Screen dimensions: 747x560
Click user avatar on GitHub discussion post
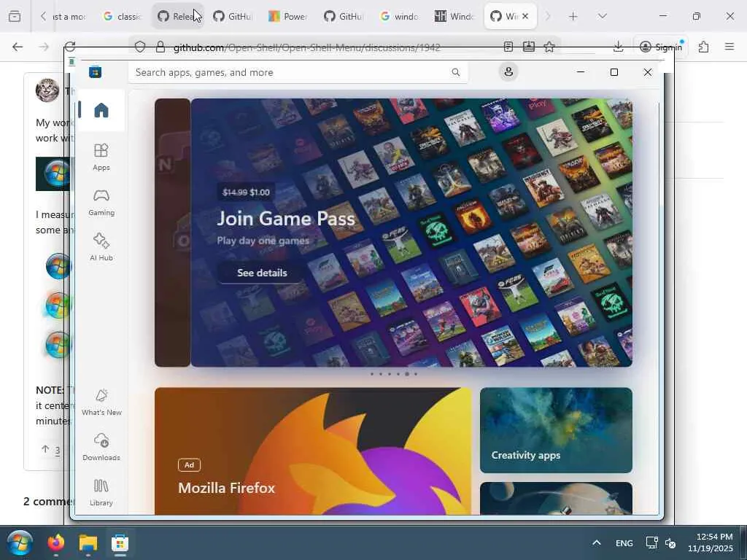(47, 90)
